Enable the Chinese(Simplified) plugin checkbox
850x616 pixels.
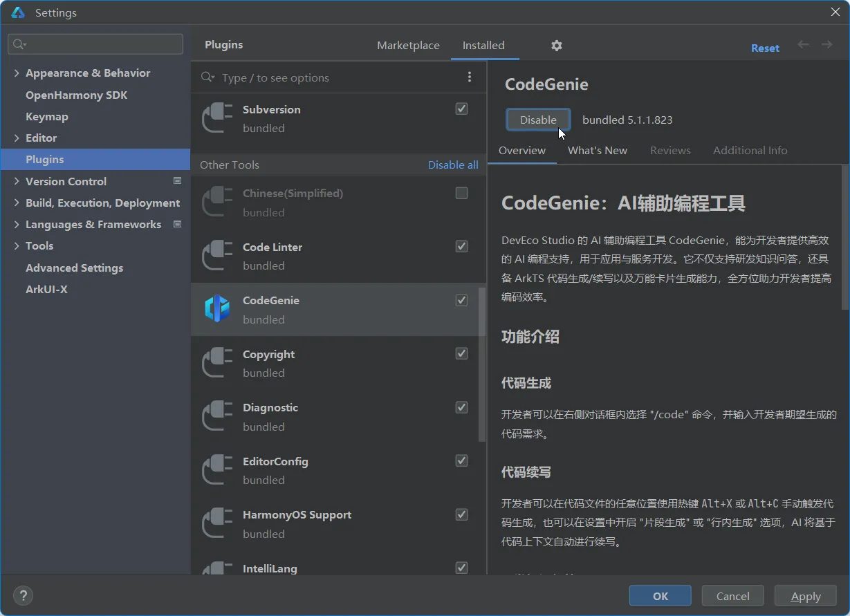click(461, 194)
